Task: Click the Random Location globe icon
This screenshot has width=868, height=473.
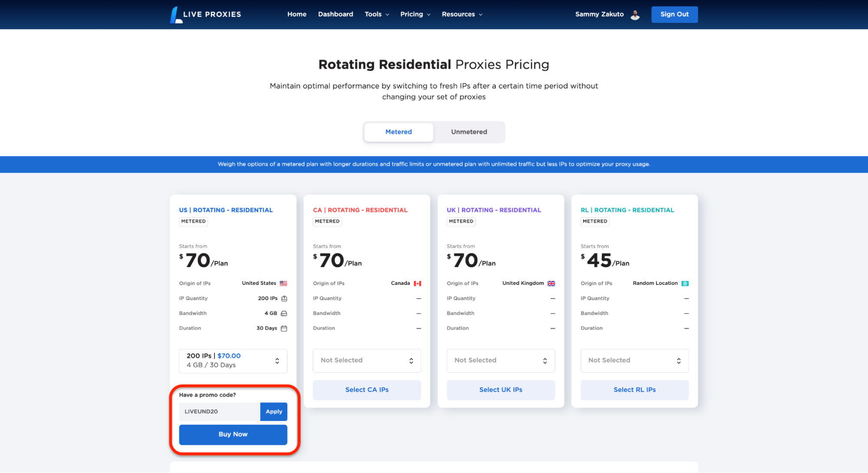Action: tap(685, 283)
